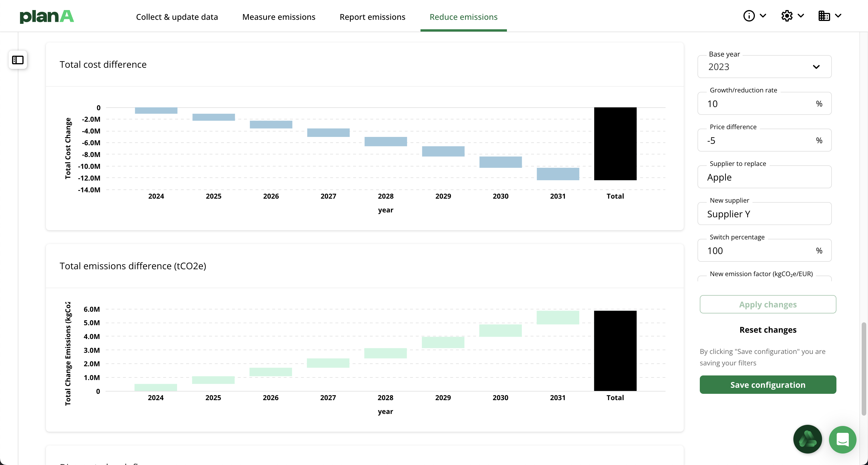This screenshot has width=868, height=465.
Task: Open the settings gear icon
Action: pyautogui.click(x=787, y=16)
